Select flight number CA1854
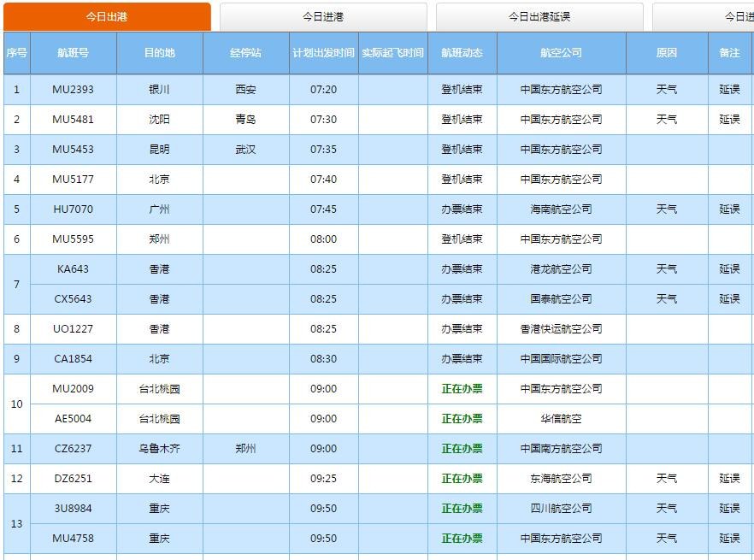This screenshot has height=560, width=754. pyautogui.click(x=74, y=359)
